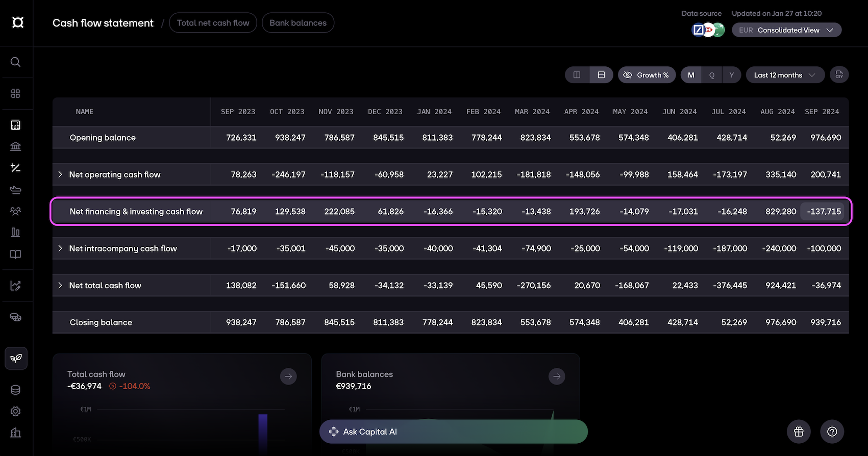This screenshot has height=456, width=868.
Task: Open the open-book icon in sidebar
Action: [16, 254]
